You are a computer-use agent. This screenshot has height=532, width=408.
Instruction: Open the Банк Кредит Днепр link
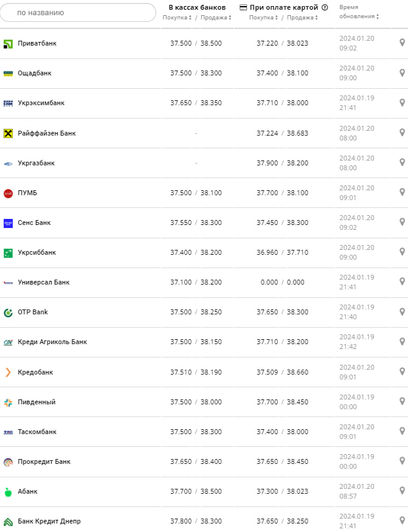point(49,521)
